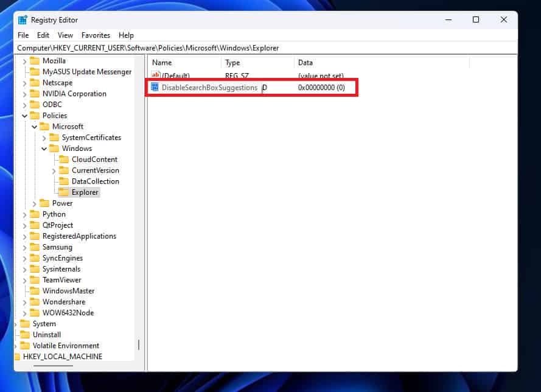The width and height of the screenshot is (541, 392).
Task: Collapse the Microsoft key under Policies
Action: tap(34, 127)
